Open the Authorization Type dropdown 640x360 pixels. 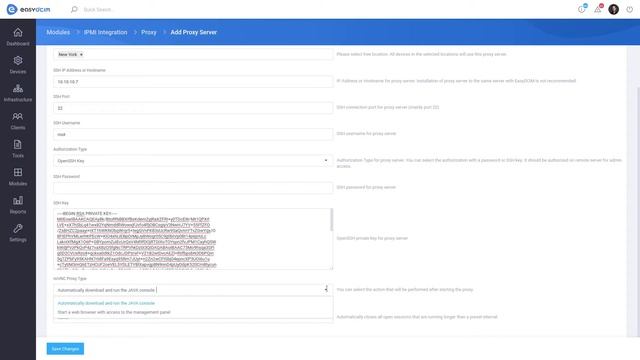click(x=193, y=161)
